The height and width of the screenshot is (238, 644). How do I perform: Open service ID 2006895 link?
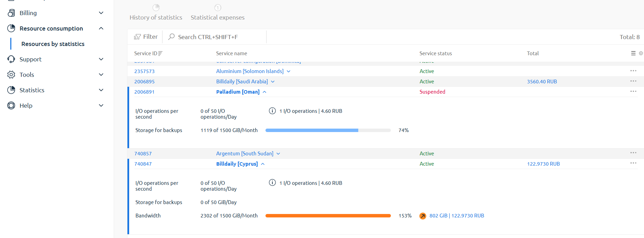(144, 82)
